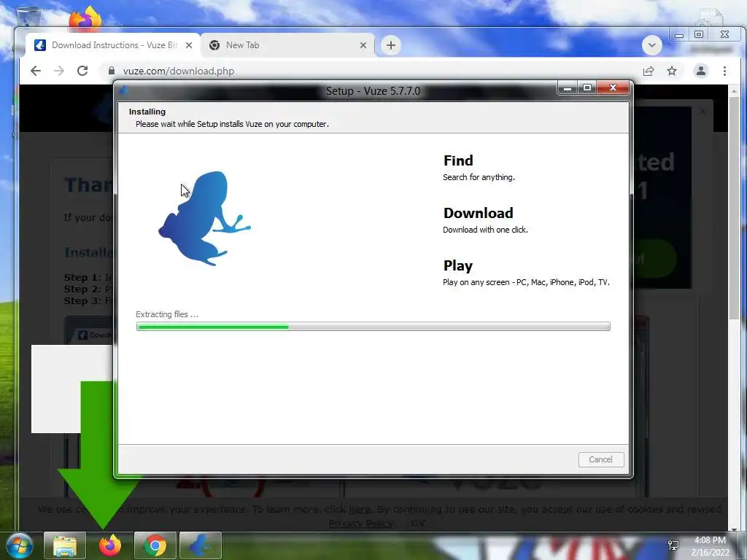The image size is (747, 560).
Task: Open the Windows Start menu
Action: pyautogui.click(x=20, y=545)
